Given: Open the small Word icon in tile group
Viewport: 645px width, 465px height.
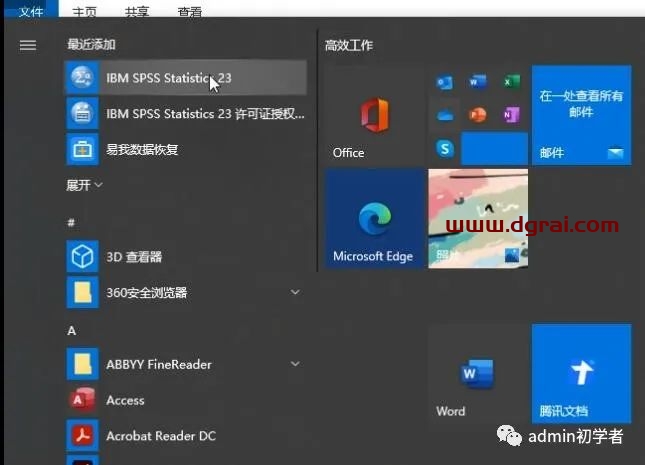Looking at the screenshot, I should [478, 82].
